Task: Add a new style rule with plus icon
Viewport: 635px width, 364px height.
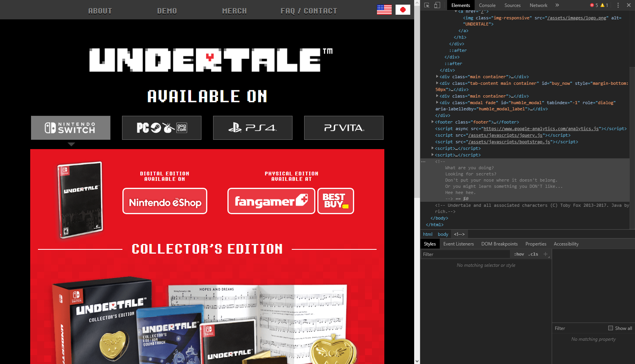Action: [x=546, y=254]
